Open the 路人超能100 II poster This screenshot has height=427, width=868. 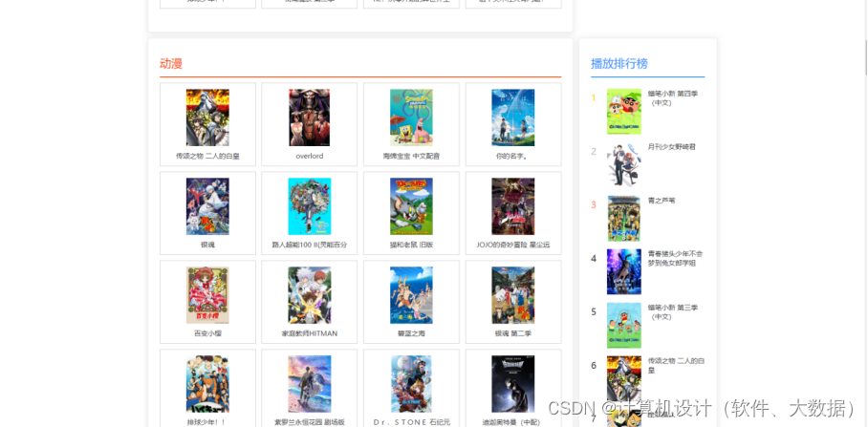310,206
